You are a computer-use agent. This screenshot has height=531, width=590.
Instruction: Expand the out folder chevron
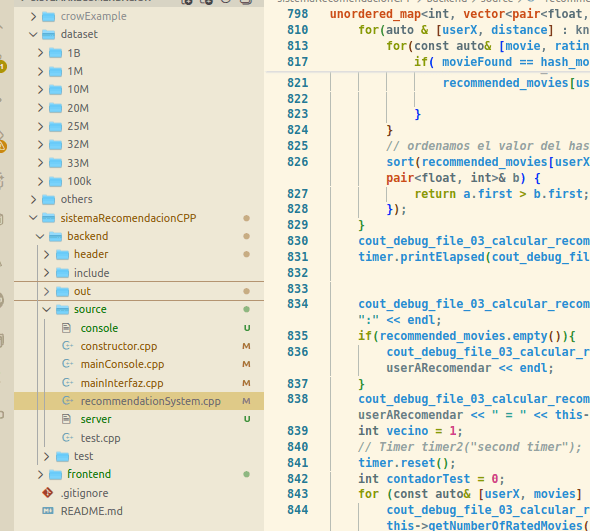47,291
